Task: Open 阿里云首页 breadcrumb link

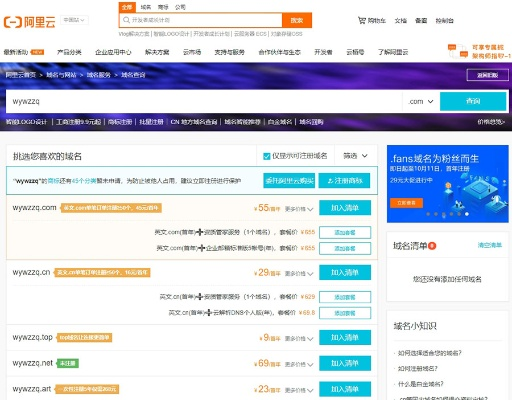Action: [x=21, y=75]
